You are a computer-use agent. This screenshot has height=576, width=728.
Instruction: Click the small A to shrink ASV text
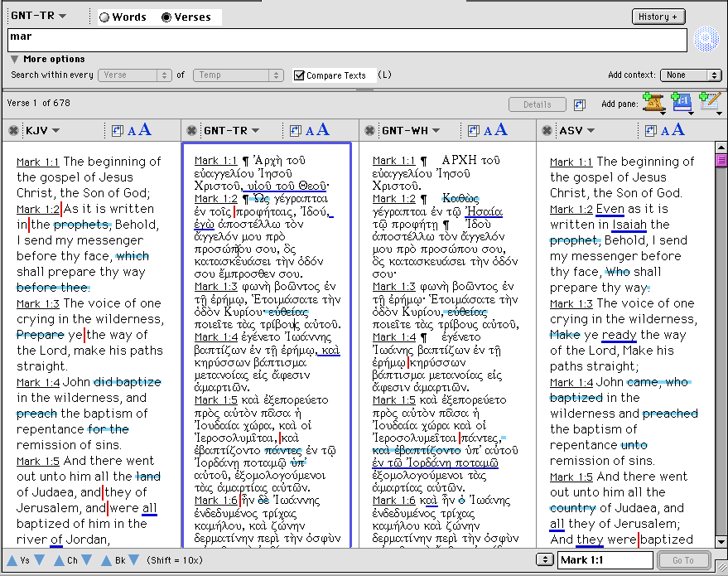click(665, 131)
